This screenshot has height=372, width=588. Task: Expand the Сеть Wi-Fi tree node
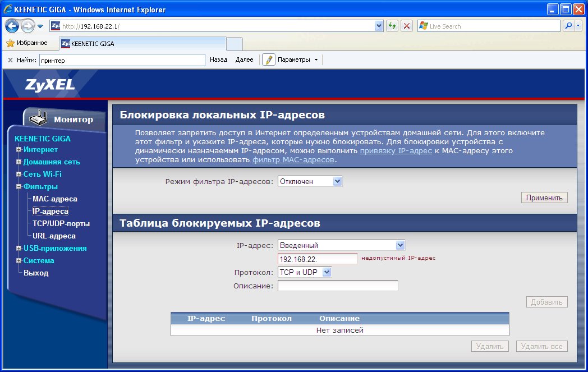pyautogui.click(x=19, y=174)
